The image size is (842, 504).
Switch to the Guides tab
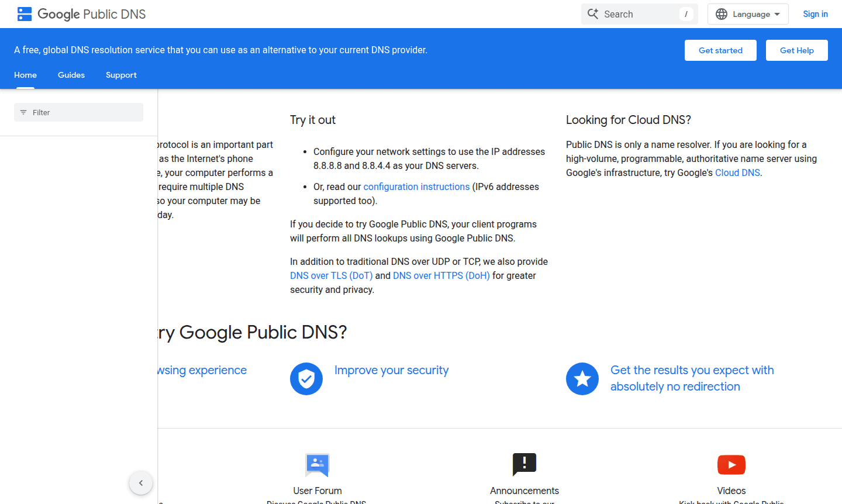point(71,75)
